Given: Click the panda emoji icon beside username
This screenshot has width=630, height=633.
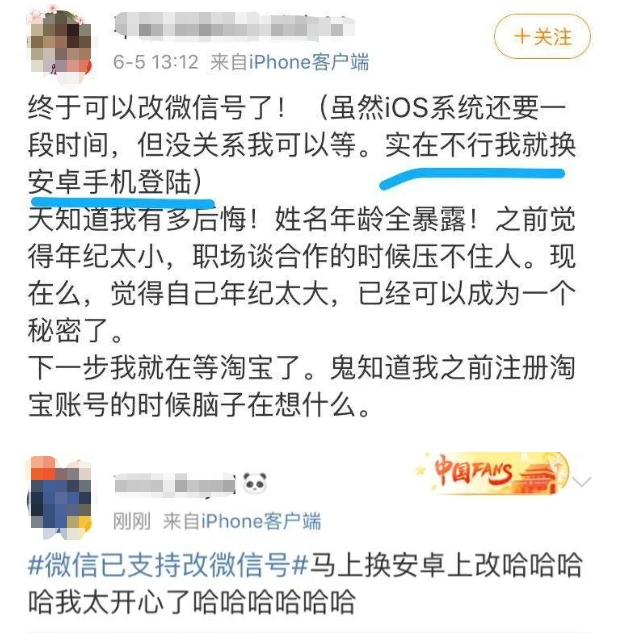Looking at the screenshot, I should (x=255, y=482).
